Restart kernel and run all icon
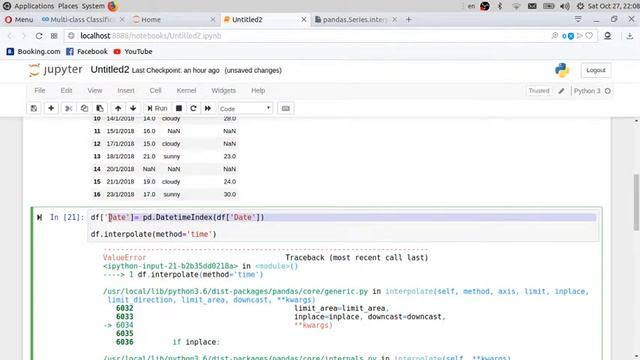This screenshot has height=360, width=640. [208, 108]
